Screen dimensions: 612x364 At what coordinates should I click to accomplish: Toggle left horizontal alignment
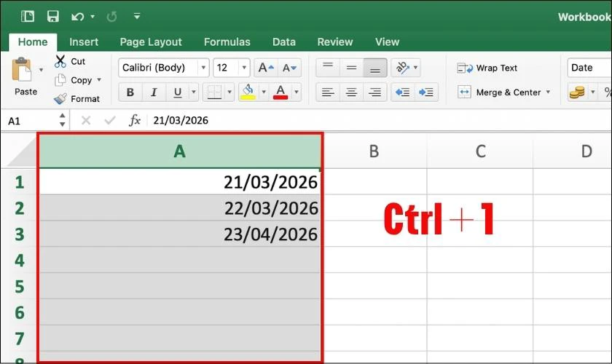click(328, 92)
